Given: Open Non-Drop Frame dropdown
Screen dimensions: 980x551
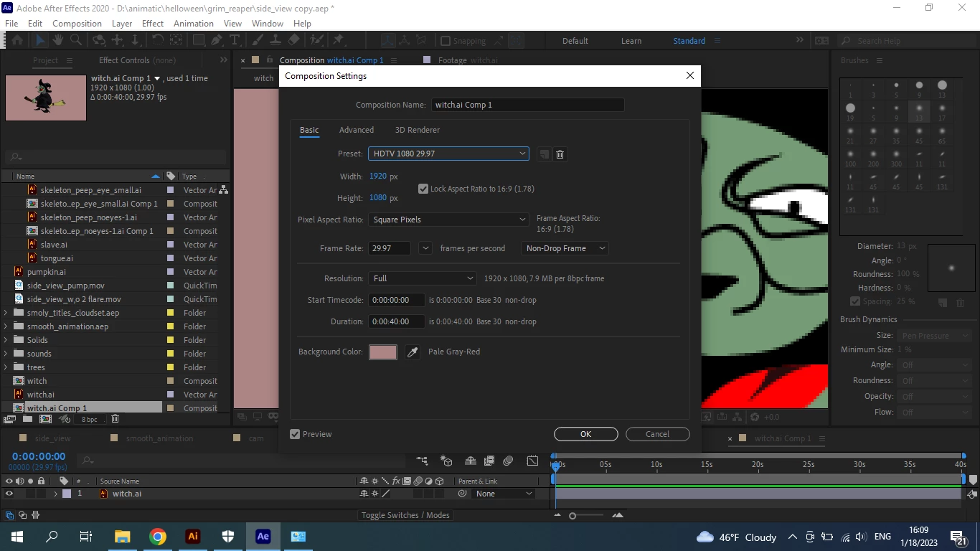Looking at the screenshot, I should [565, 248].
